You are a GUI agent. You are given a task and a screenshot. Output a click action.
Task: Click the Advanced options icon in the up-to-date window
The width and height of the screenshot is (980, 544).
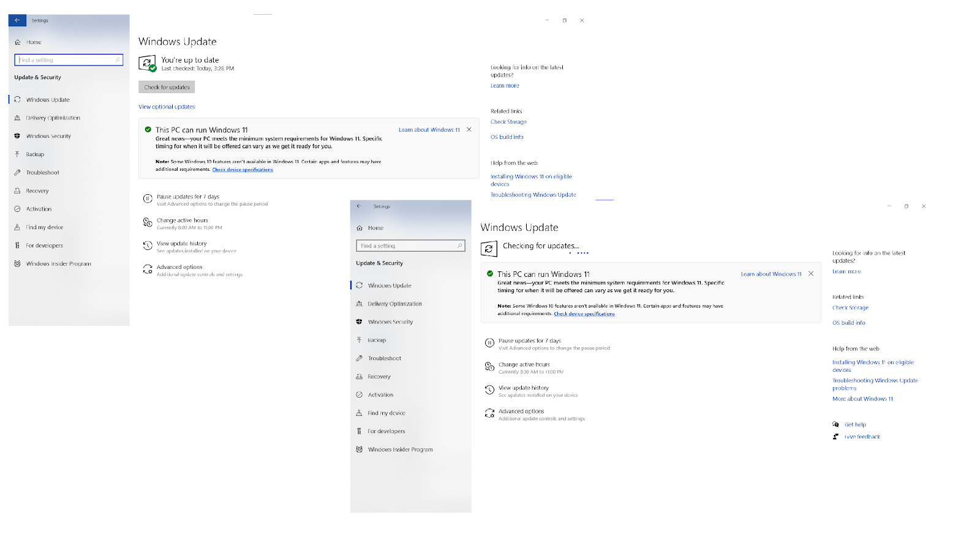(x=148, y=269)
